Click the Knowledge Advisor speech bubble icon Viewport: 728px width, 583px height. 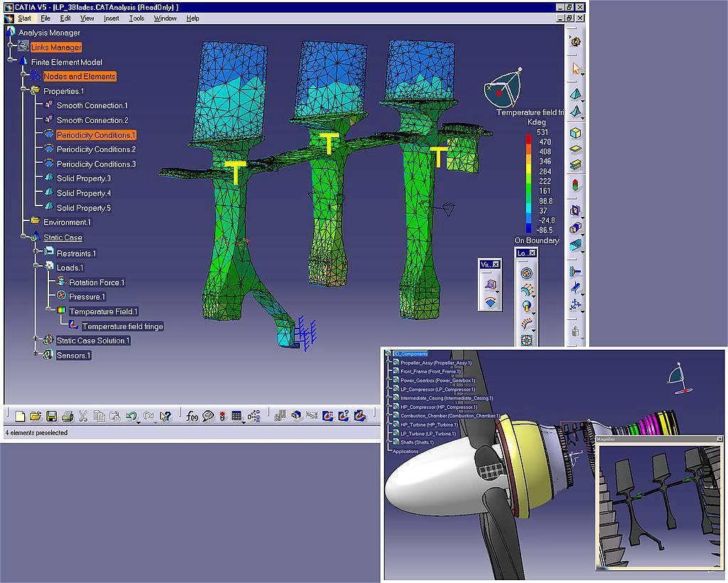click(208, 416)
